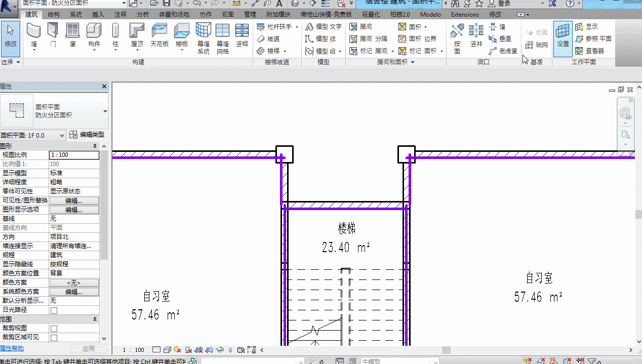The width and height of the screenshot is (642, 364).
Task: Open the 面积平面: 1F 0.0 combo box
Action: pos(33,135)
